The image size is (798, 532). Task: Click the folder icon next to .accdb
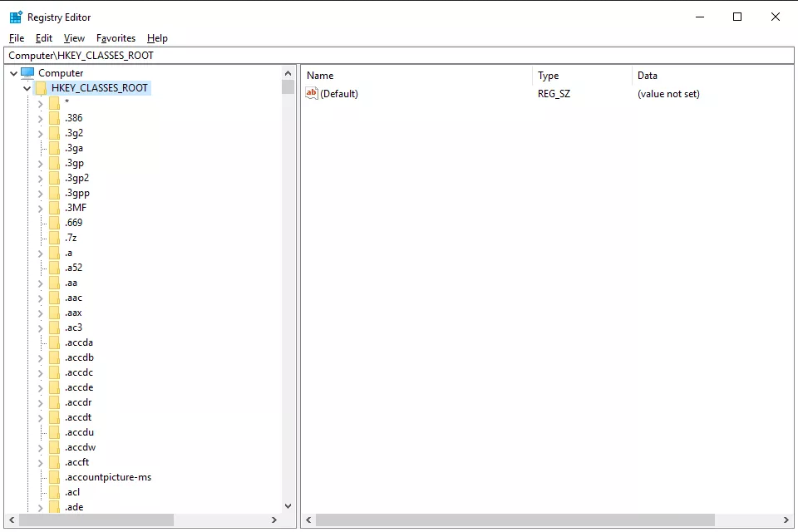coord(55,358)
